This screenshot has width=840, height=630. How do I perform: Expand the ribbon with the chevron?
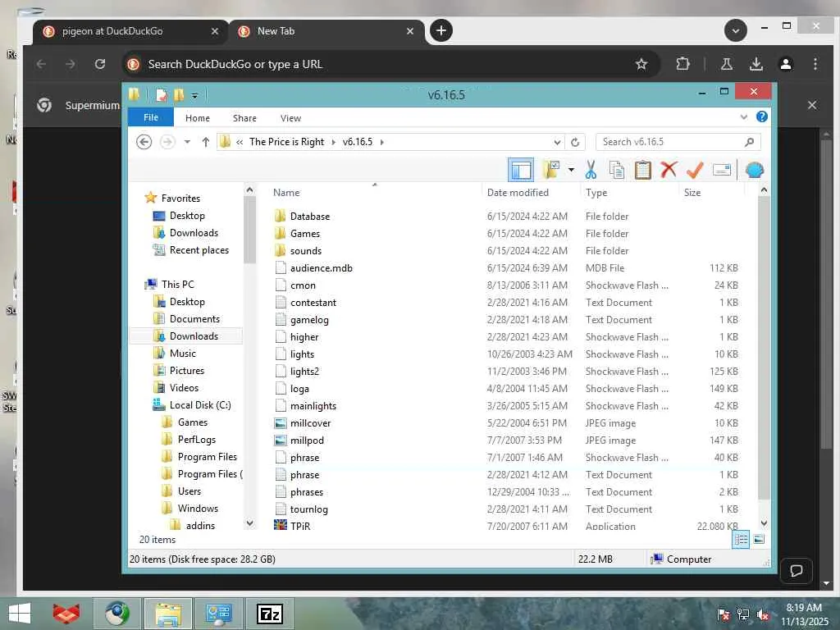pos(743,116)
